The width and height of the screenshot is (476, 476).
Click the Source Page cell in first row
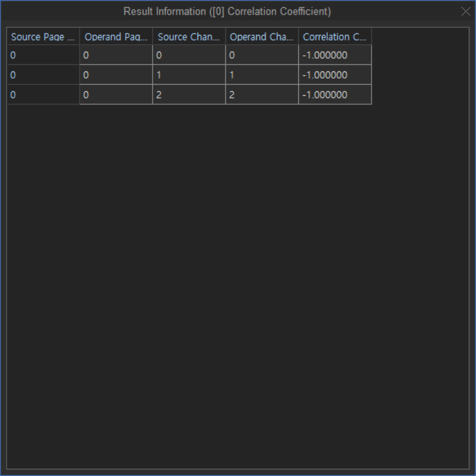pyautogui.click(x=43, y=55)
